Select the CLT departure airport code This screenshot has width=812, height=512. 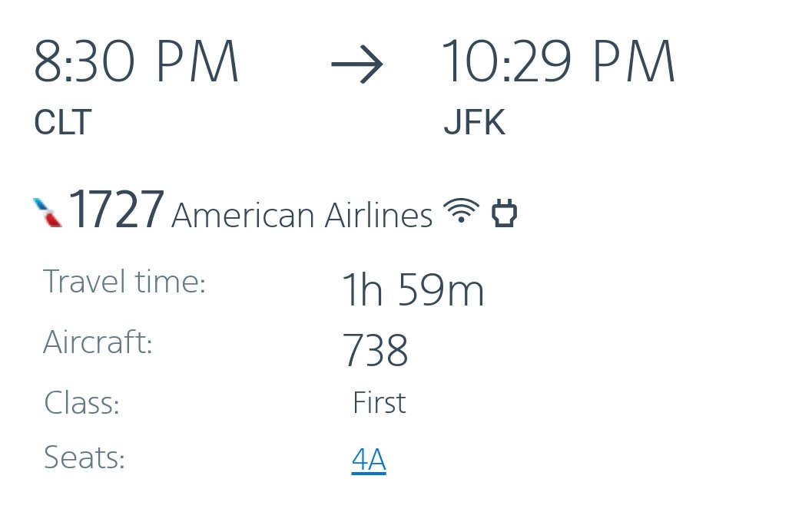click(62, 123)
